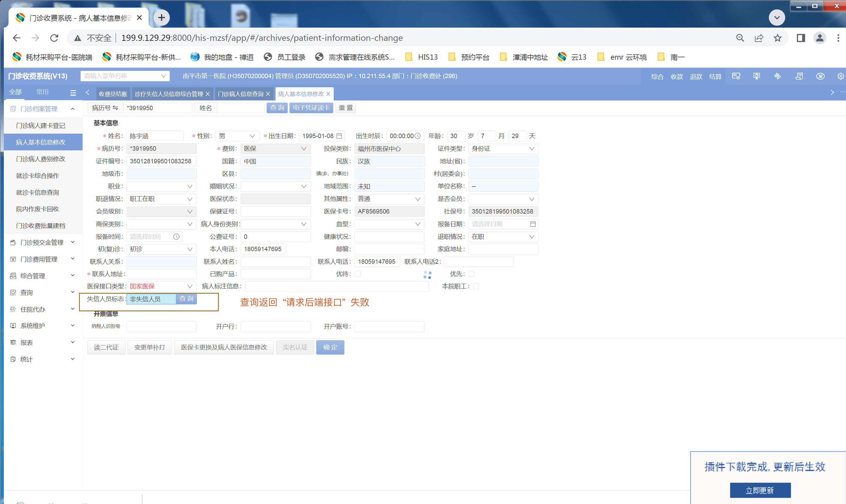This screenshot has height=504, width=846.
Task: Click the receipt scroll icon in header
Action: (x=799, y=76)
